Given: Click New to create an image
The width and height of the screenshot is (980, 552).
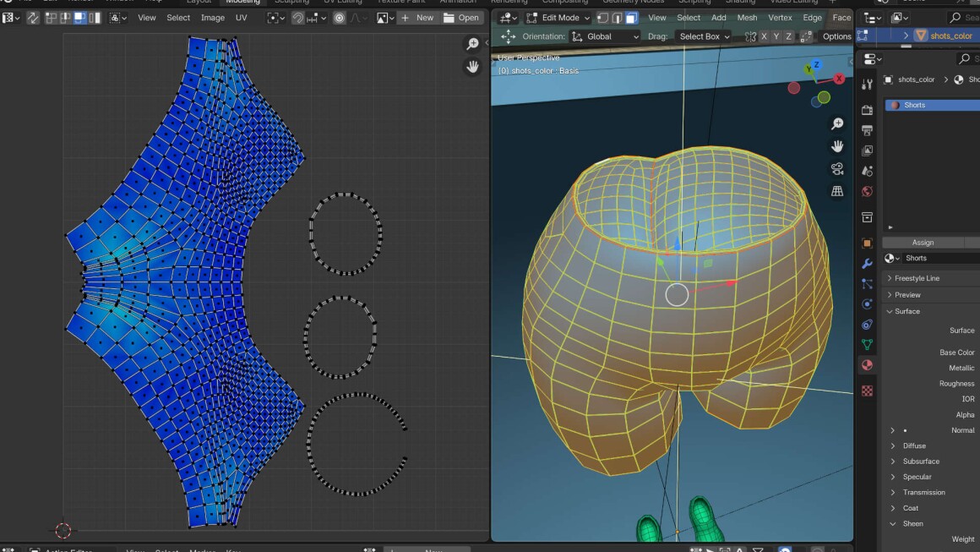Looking at the screenshot, I should tap(417, 18).
